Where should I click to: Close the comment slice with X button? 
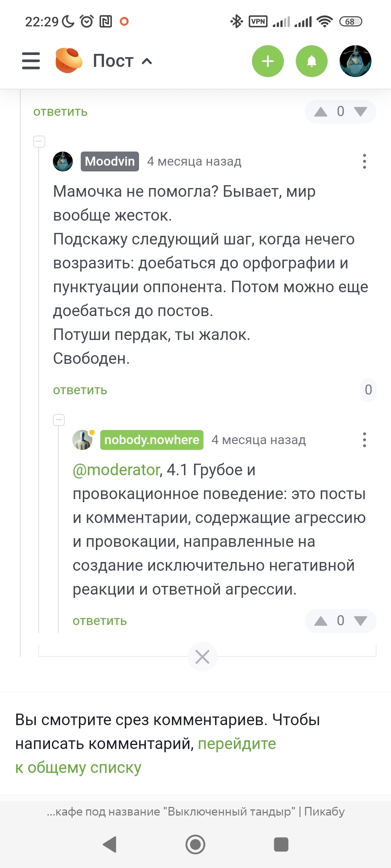coord(202,656)
